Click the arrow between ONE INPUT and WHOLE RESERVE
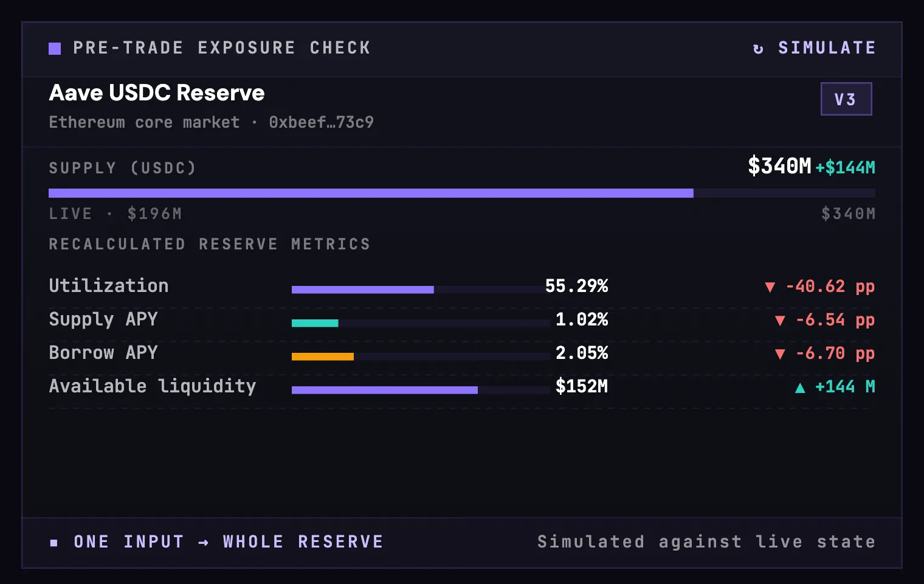 point(204,543)
